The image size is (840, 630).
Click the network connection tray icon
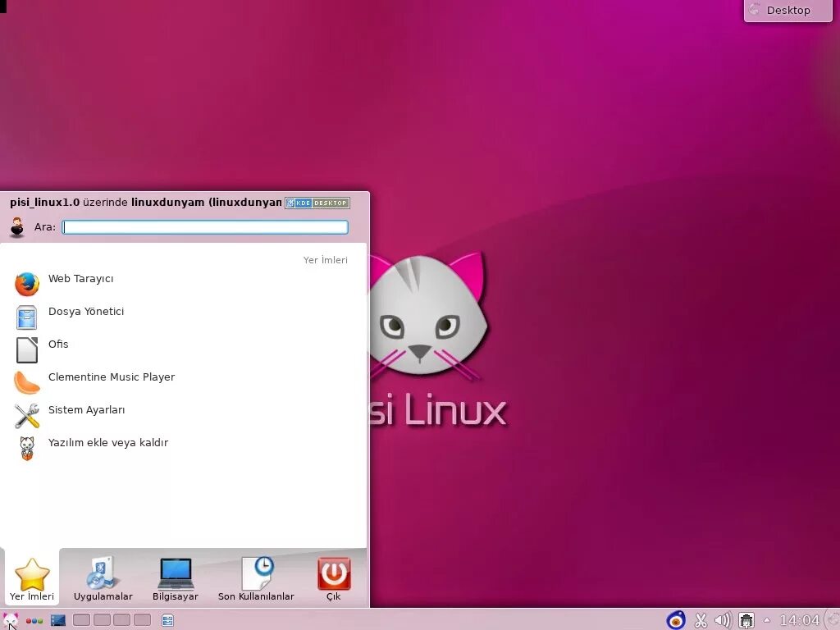pos(746,620)
